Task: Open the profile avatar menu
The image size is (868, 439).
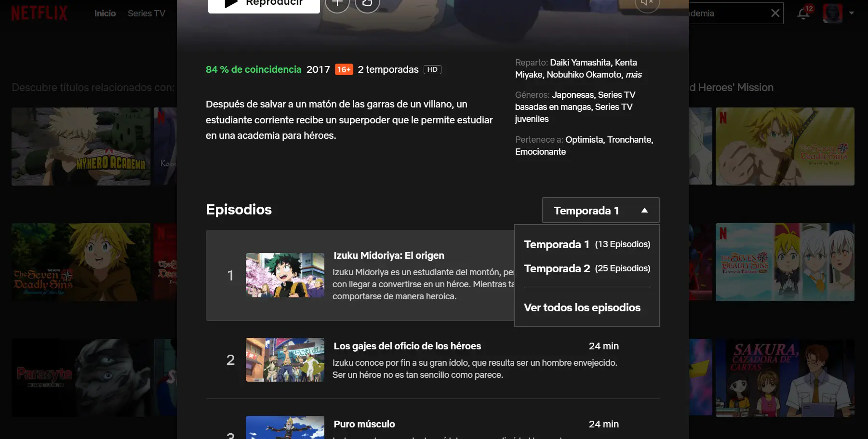Action: point(833,13)
